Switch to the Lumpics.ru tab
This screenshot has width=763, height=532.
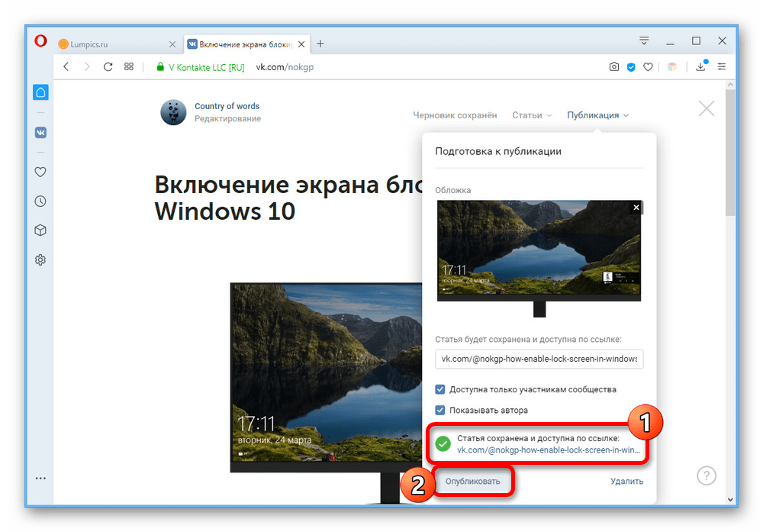[x=117, y=44]
